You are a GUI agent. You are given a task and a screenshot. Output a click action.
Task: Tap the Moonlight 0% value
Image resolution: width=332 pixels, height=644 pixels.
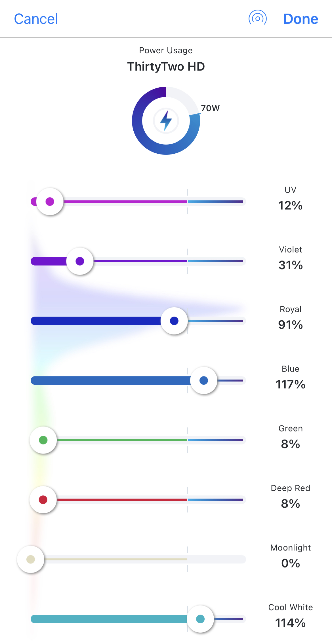coord(290,563)
